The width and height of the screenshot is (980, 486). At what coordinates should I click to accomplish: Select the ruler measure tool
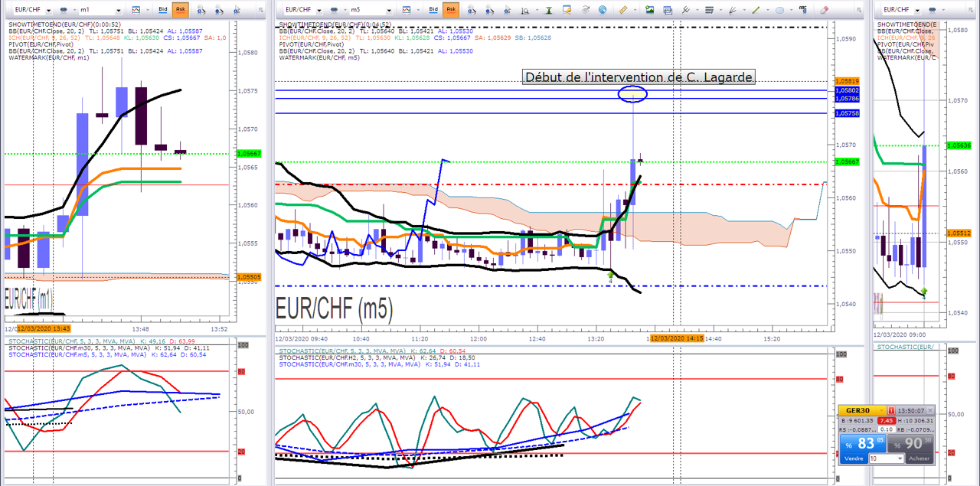point(623,10)
